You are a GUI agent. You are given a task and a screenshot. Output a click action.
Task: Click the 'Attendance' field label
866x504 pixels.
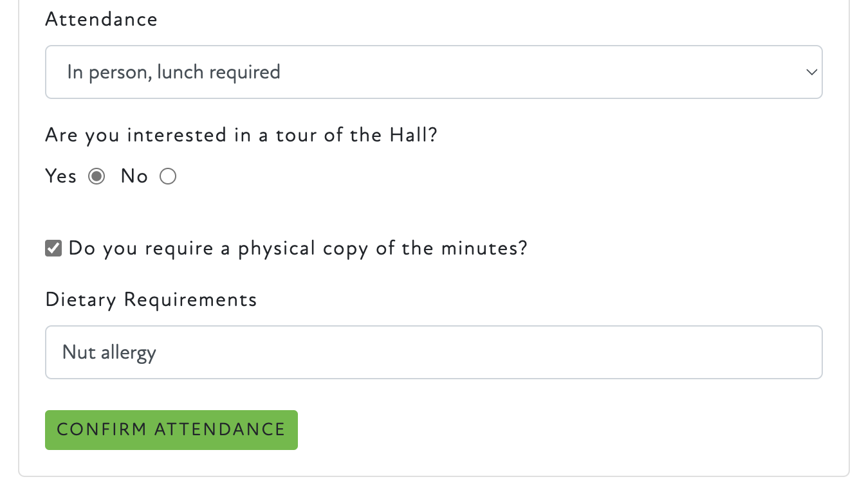point(101,19)
